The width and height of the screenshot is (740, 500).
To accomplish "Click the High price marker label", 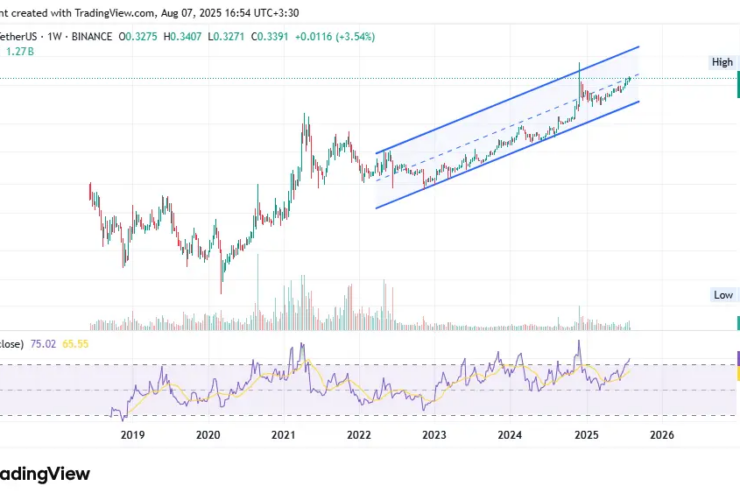I will click(722, 62).
